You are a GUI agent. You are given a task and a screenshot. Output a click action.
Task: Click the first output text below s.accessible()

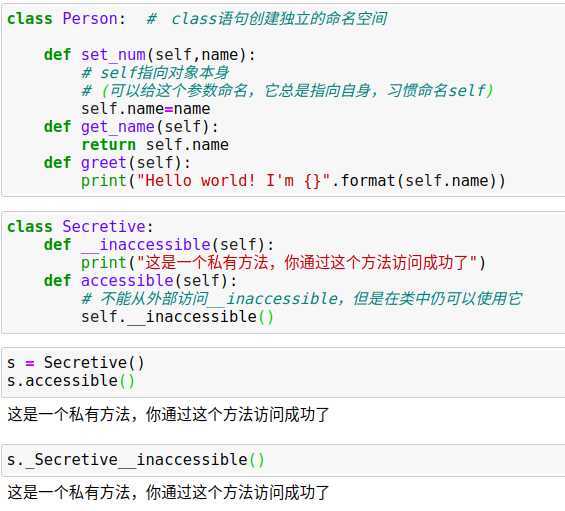[x=168, y=414]
